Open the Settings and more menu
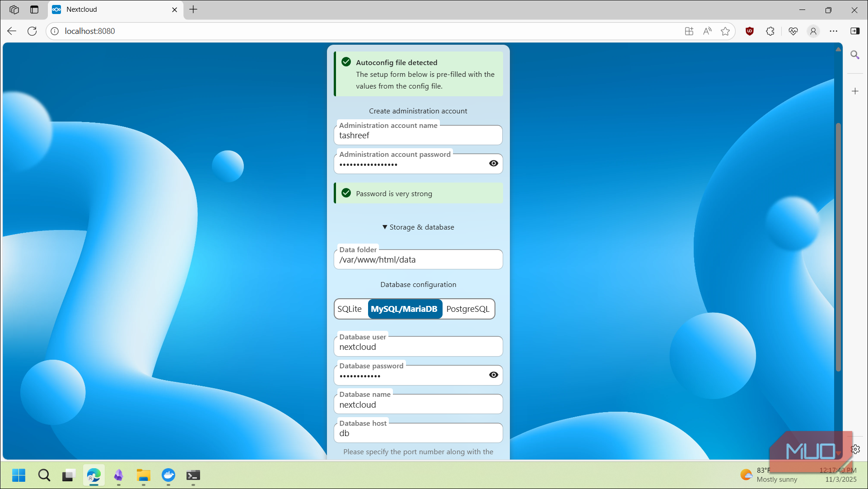The width and height of the screenshot is (868, 489). coord(834,31)
